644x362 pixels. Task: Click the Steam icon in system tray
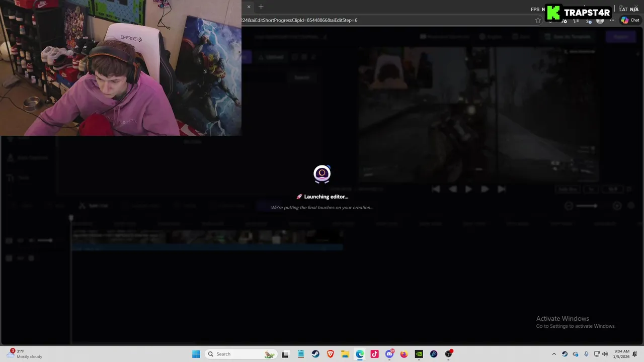(565, 354)
